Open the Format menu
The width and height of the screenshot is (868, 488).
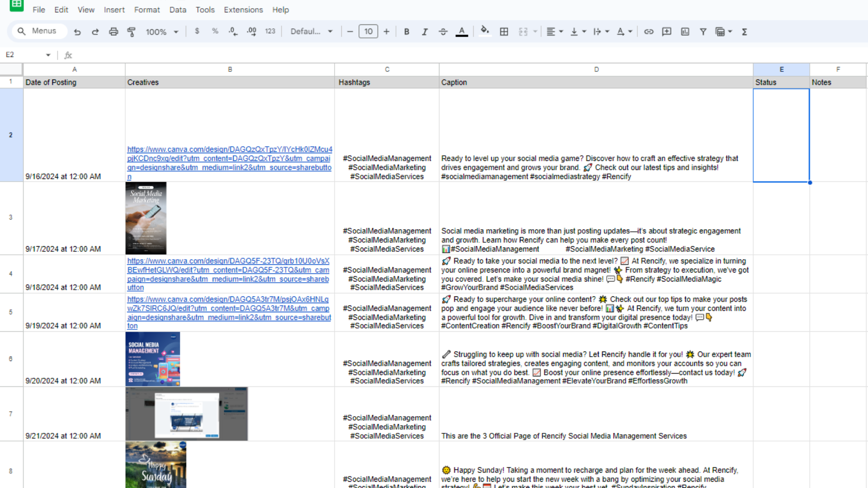pos(146,9)
